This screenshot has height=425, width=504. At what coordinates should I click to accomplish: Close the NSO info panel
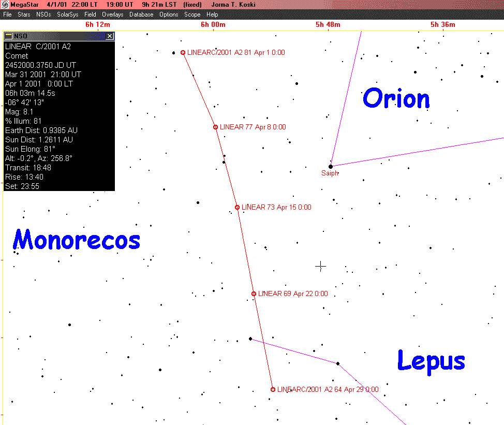point(110,36)
